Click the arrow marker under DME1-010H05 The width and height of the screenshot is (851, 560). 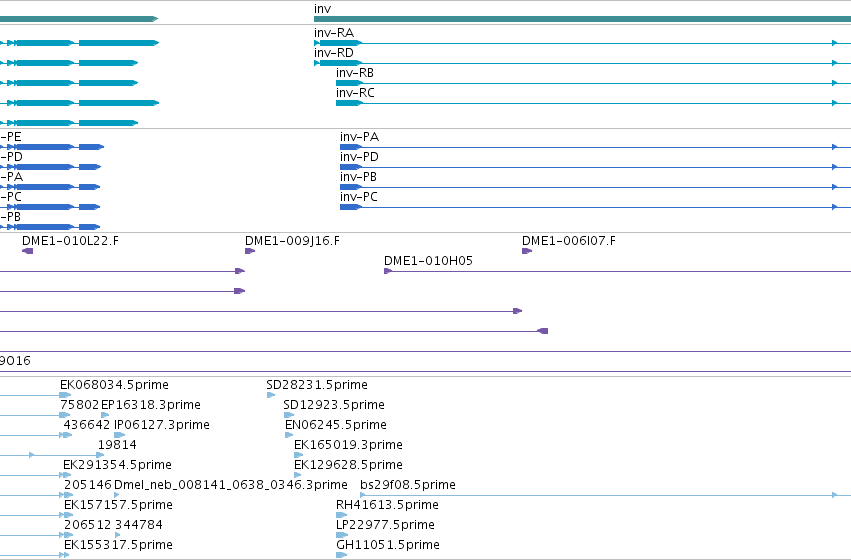click(x=388, y=271)
